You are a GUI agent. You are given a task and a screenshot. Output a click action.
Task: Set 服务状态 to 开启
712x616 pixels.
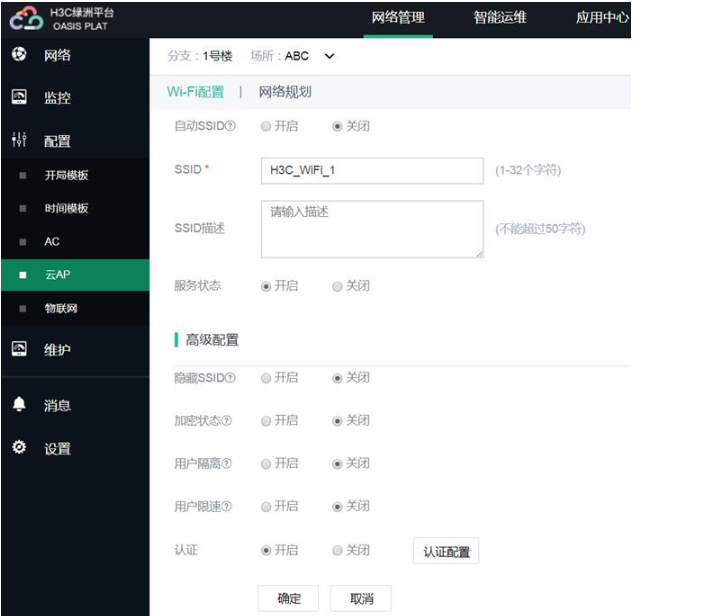coord(266,286)
